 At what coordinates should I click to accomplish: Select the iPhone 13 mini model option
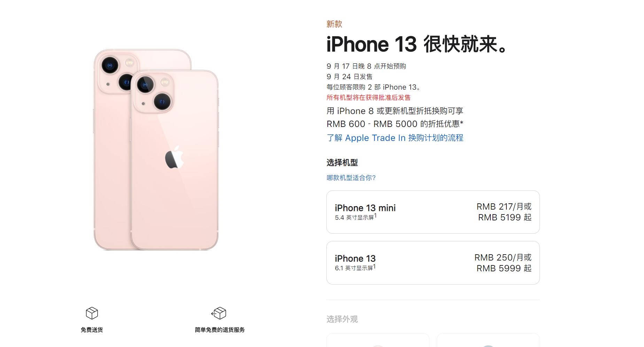(x=433, y=212)
